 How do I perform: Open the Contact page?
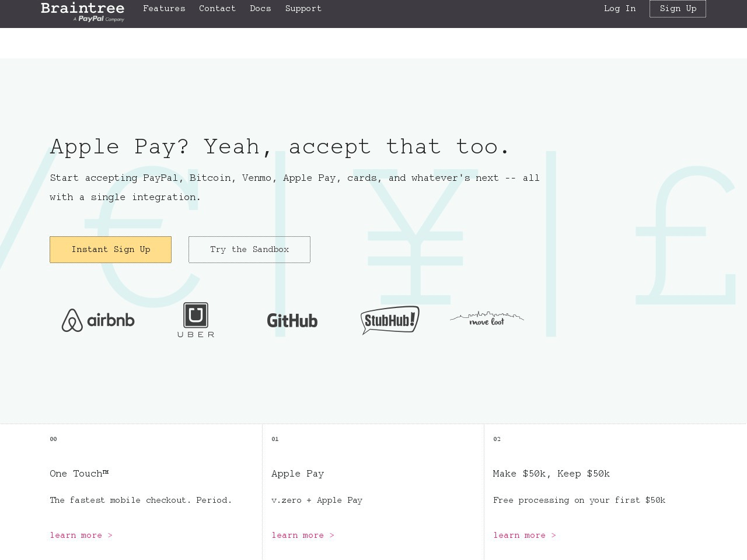pyautogui.click(x=217, y=9)
